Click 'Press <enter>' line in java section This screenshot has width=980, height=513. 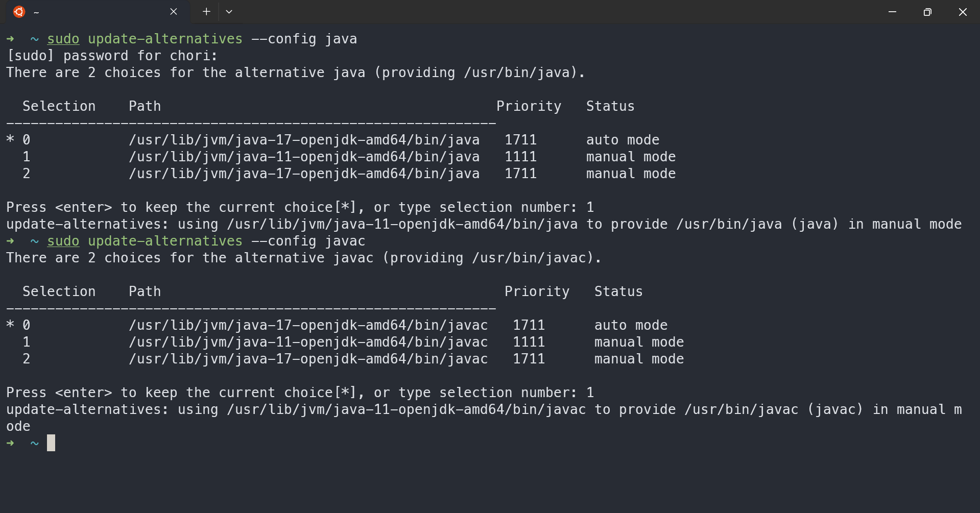pyautogui.click(x=300, y=207)
